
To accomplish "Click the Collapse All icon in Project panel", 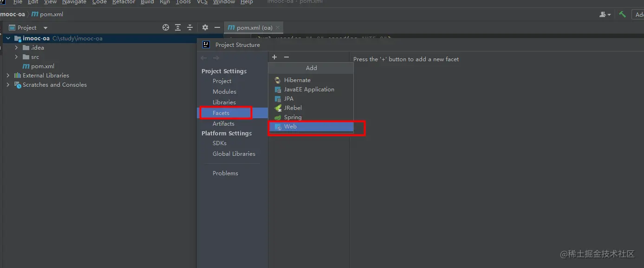I will click(x=190, y=28).
